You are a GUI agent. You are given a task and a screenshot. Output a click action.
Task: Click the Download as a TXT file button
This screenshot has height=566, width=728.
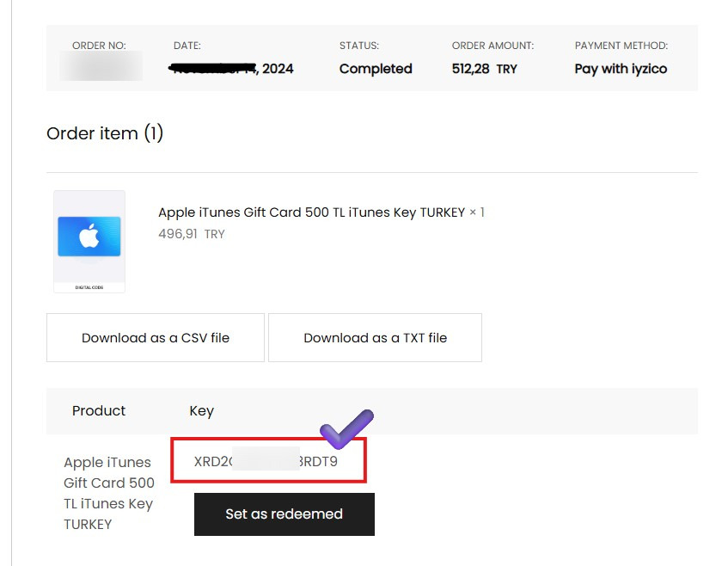point(375,337)
